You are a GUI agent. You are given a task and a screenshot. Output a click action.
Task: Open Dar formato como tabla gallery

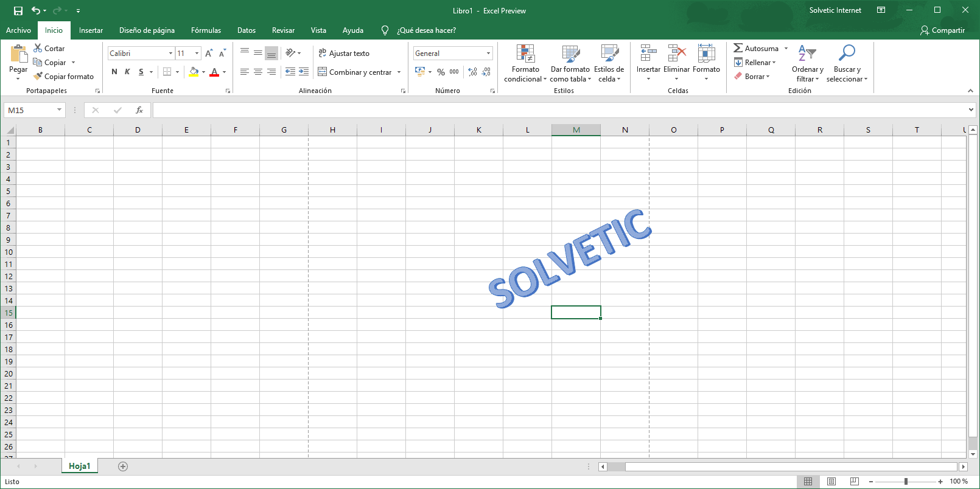pos(570,63)
